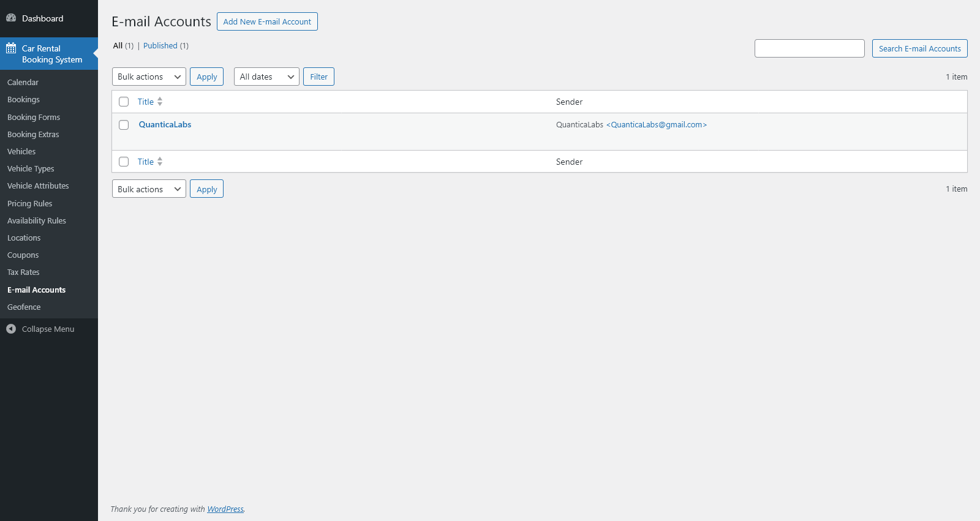Open the Geofence page
This screenshot has width=980, height=521.
[24, 307]
